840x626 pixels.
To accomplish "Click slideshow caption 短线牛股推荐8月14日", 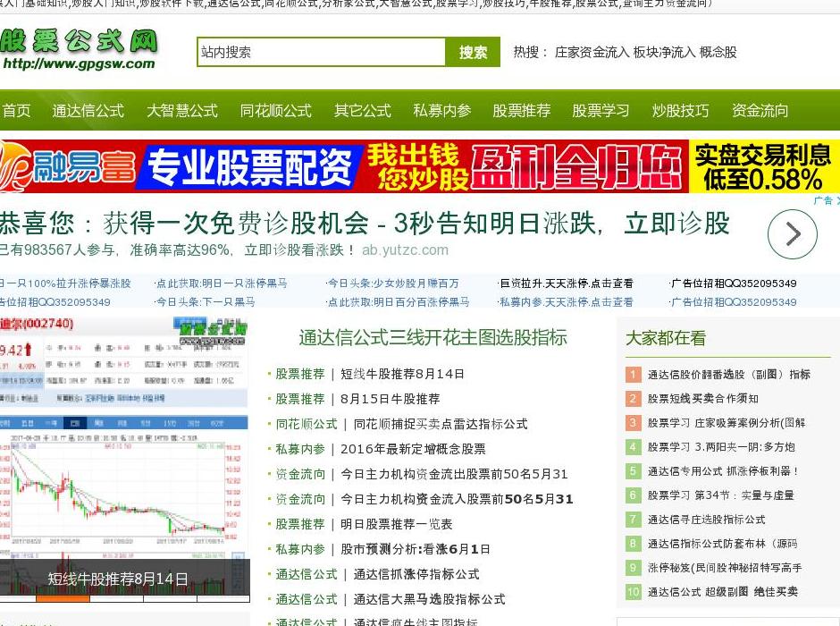I will point(118,579).
